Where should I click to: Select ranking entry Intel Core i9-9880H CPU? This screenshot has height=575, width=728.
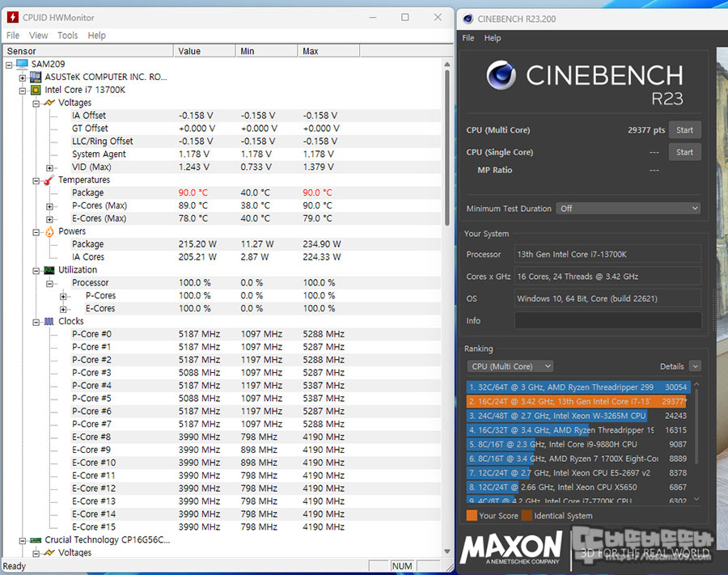(578, 445)
